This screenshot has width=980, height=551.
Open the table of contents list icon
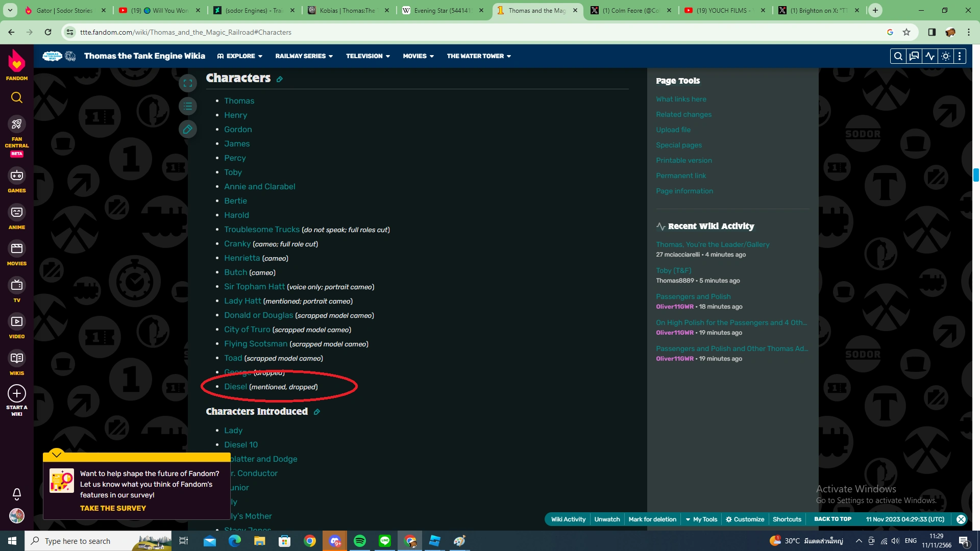pos(188,106)
